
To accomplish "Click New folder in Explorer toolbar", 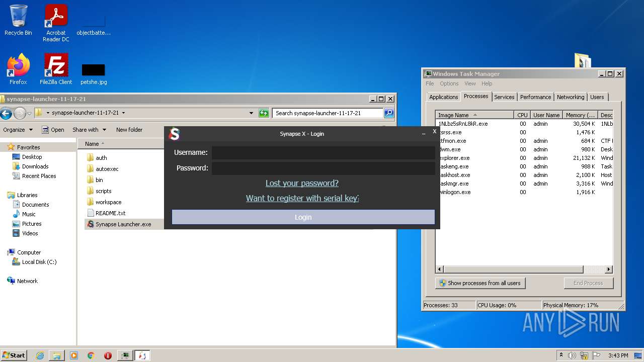I will 129,130.
